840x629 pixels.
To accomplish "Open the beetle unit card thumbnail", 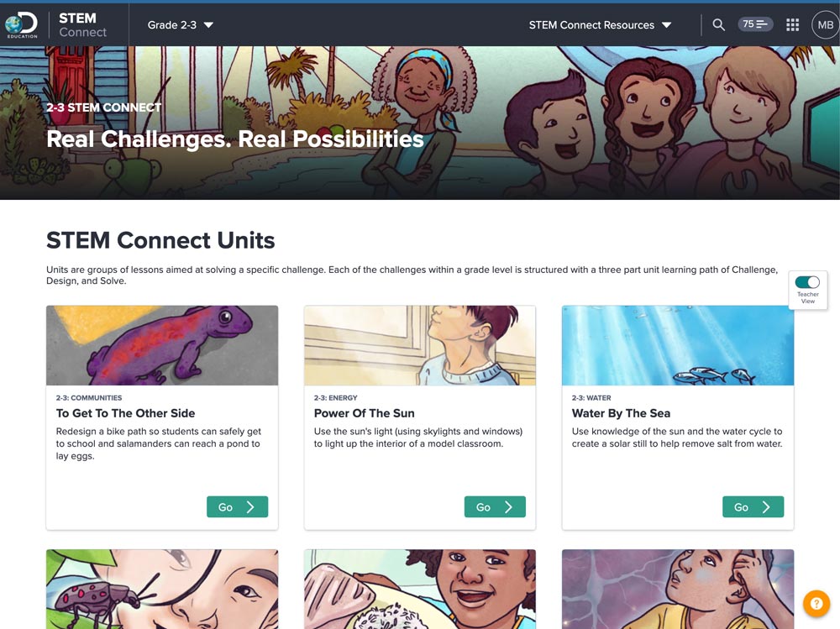I will pos(162,589).
